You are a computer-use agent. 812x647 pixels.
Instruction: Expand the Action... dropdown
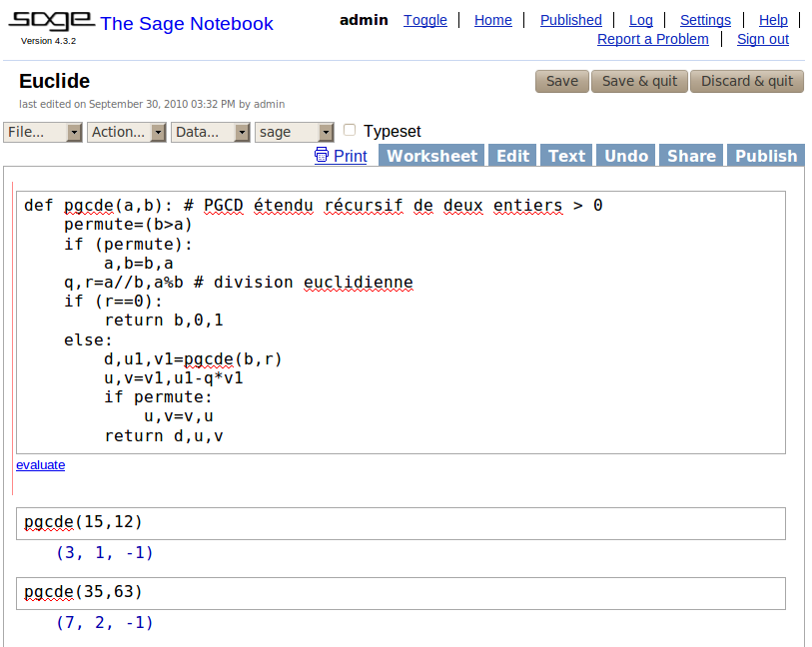(127, 132)
